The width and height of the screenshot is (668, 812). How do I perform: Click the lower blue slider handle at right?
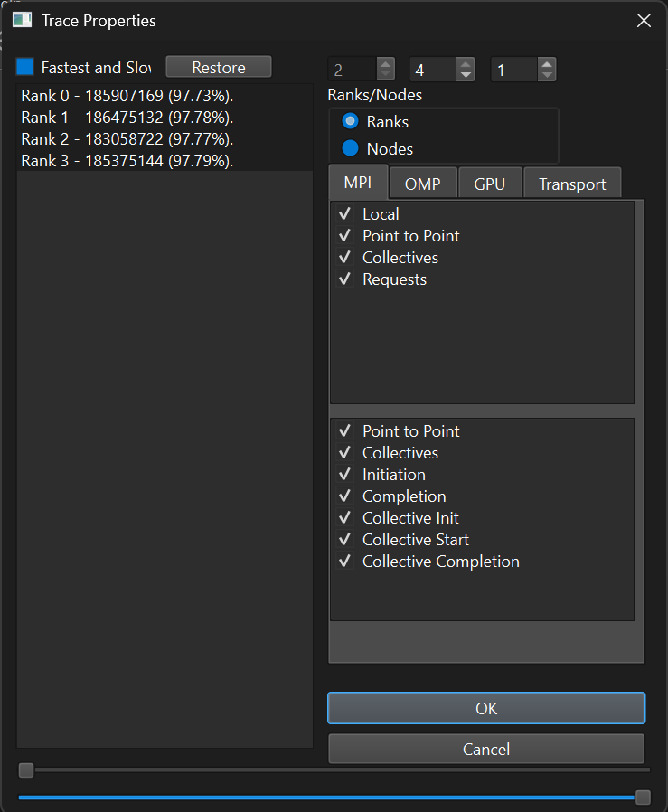[643, 798]
